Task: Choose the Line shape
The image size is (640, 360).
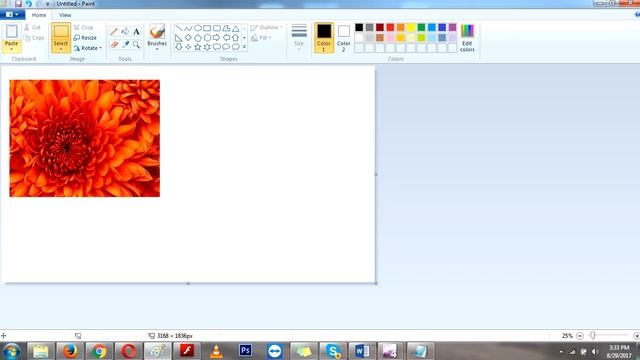Action: coord(179,28)
